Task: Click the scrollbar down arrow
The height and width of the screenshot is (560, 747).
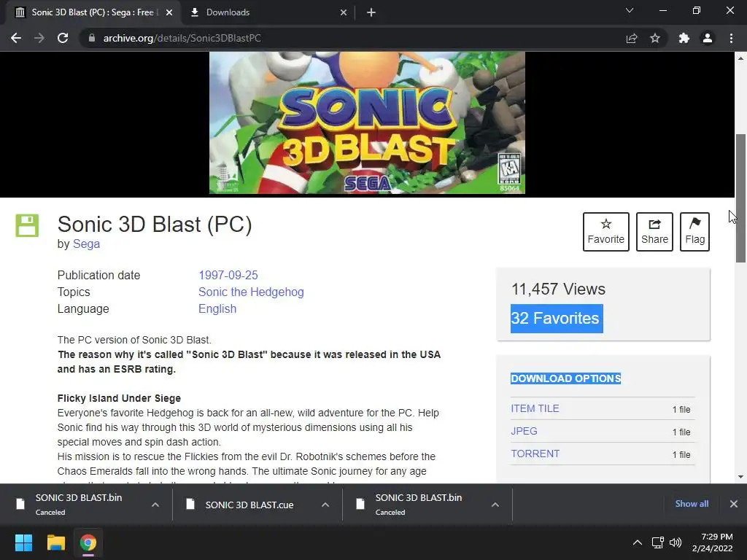Action: tap(740, 477)
